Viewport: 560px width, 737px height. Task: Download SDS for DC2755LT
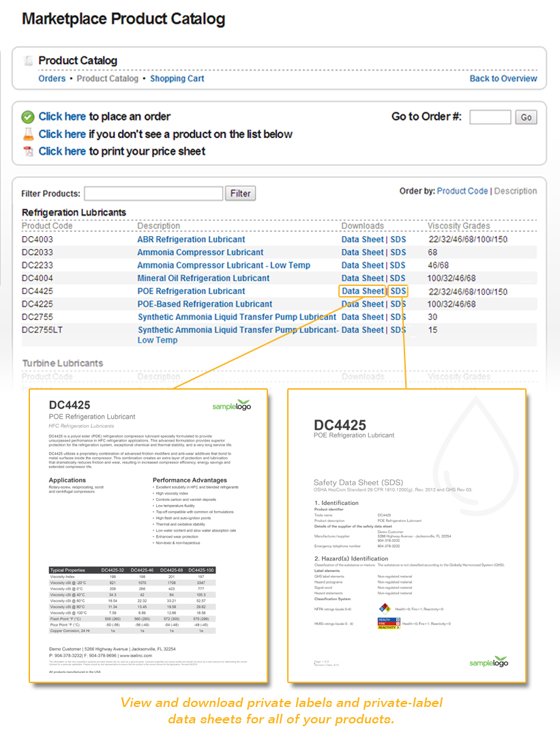pos(398,330)
